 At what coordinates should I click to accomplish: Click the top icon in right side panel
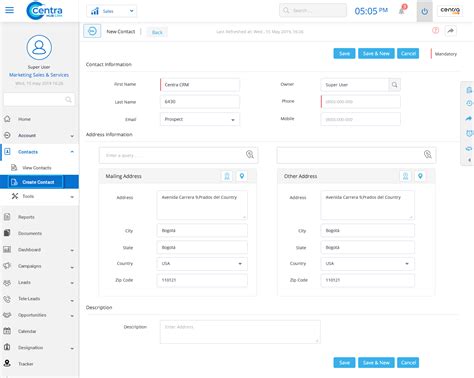coord(469,90)
